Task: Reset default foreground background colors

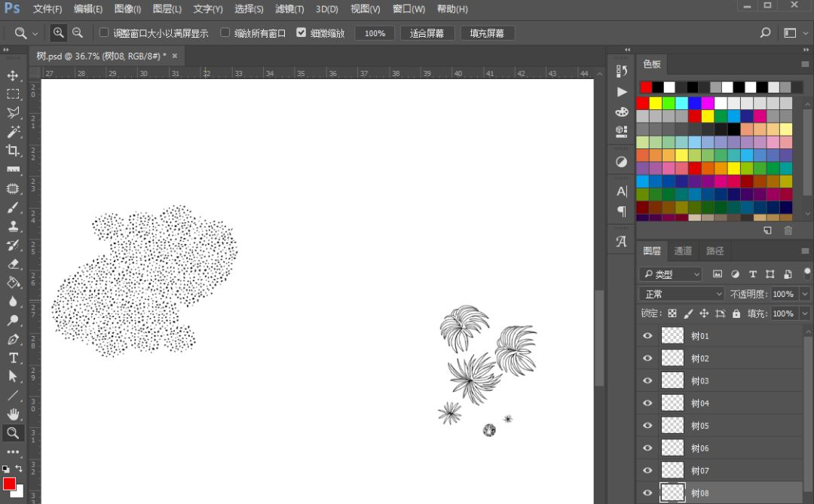Action: pyautogui.click(x=6, y=469)
